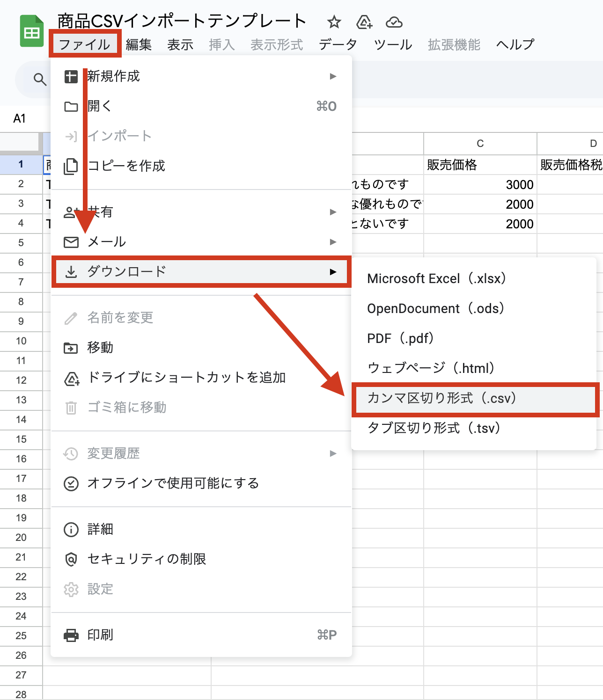Click the A1 name box field

(20, 118)
